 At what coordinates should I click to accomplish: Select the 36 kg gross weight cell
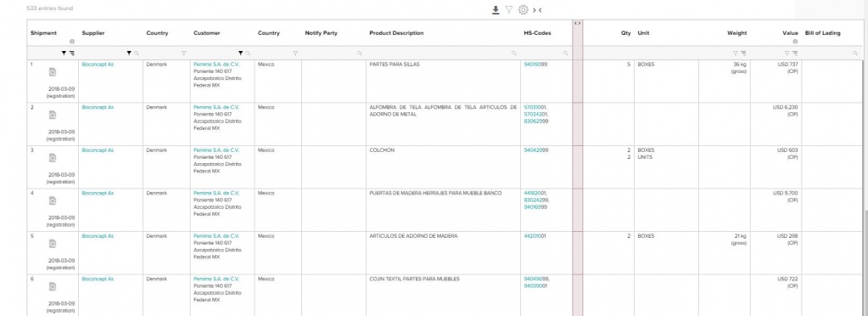(738, 68)
